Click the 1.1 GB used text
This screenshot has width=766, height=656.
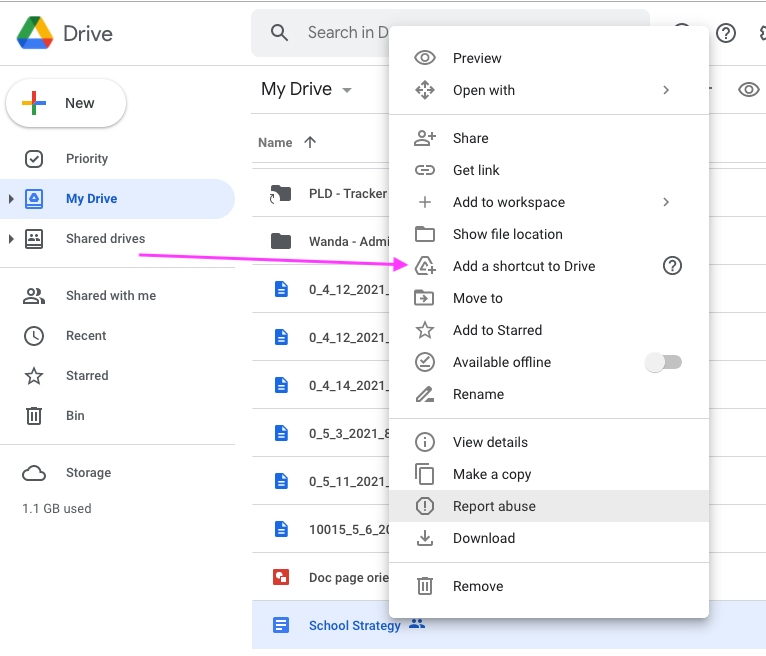[57, 508]
